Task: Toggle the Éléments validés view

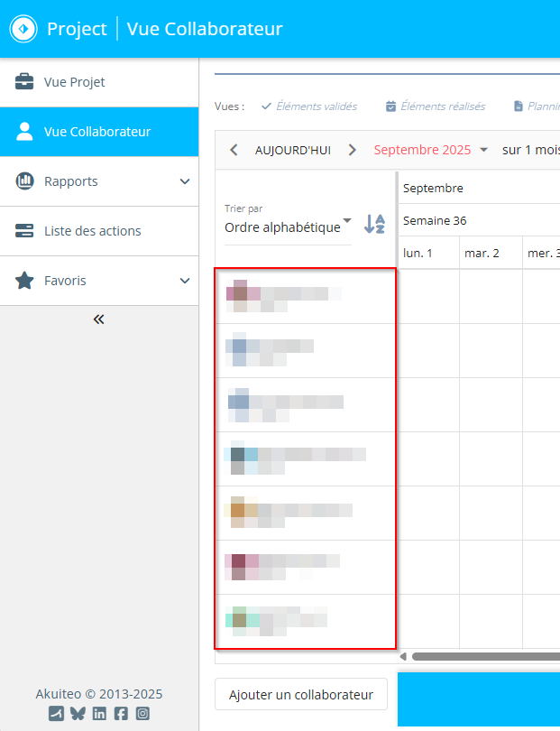Action: pyautogui.click(x=309, y=106)
